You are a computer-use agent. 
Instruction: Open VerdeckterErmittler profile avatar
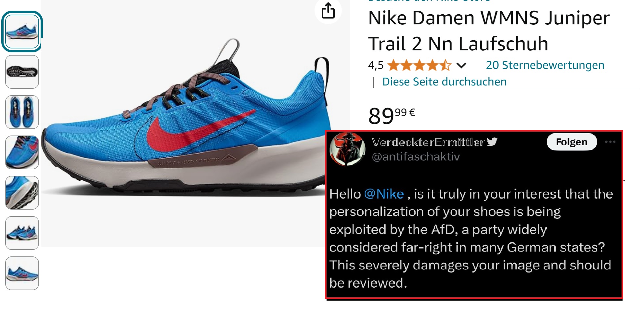coord(347,149)
